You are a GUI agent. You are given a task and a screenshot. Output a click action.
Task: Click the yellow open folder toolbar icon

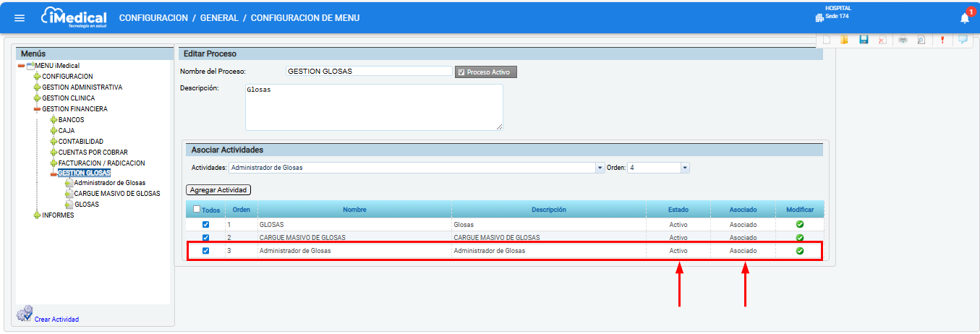pos(844,40)
